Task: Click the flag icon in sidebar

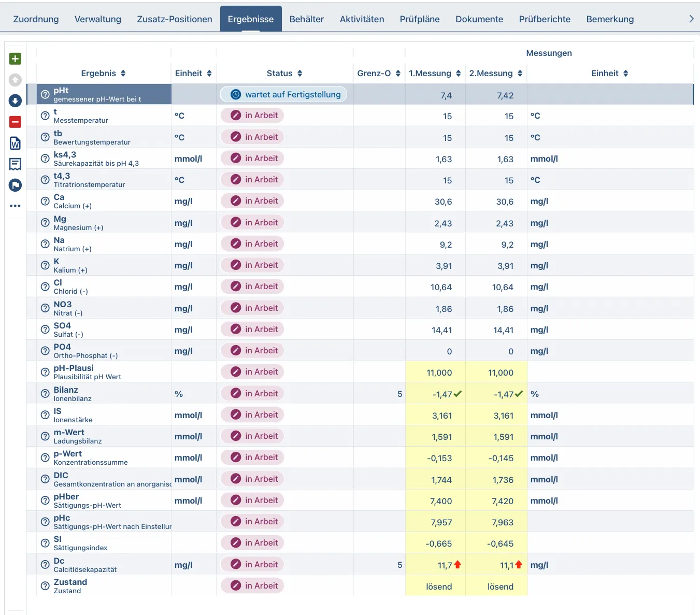Action: point(15,185)
